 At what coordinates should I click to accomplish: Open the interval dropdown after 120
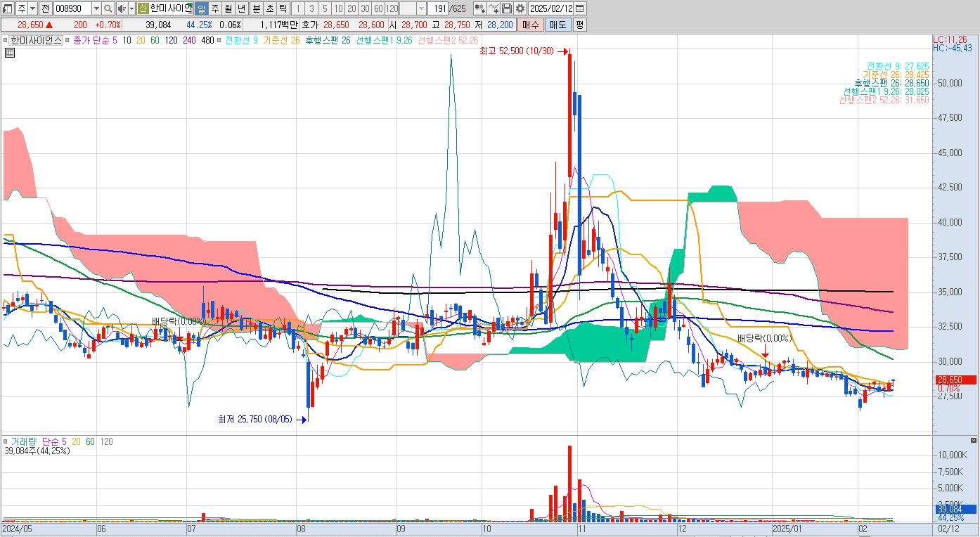[421, 8]
